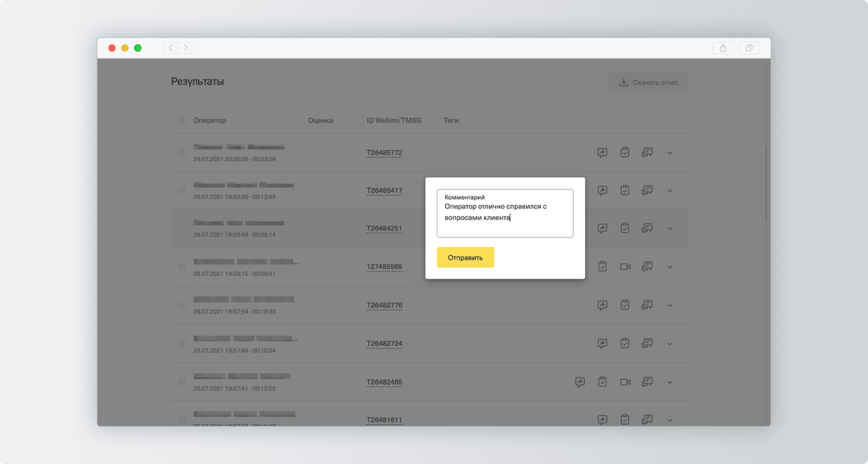Select share-reply icon for T26484251
This screenshot has height=464, width=868.
pyautogui.click(x=602, y=228)
